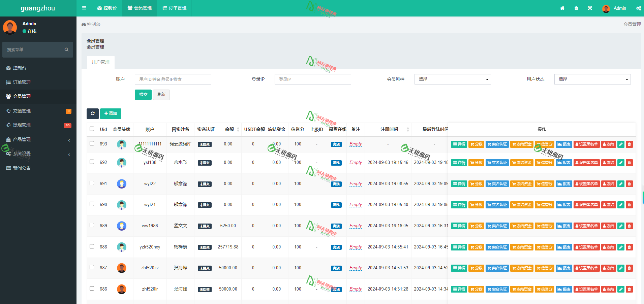The width and height of the screenshot is (644, 304).
Task: Click the 账户 search input field
Action: point(173,79)
